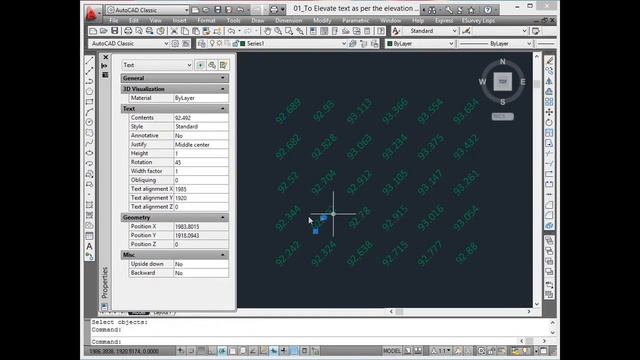Open the object type dropdown showing Text
Viewport: 640px width, 360px height.
point(157,65)
